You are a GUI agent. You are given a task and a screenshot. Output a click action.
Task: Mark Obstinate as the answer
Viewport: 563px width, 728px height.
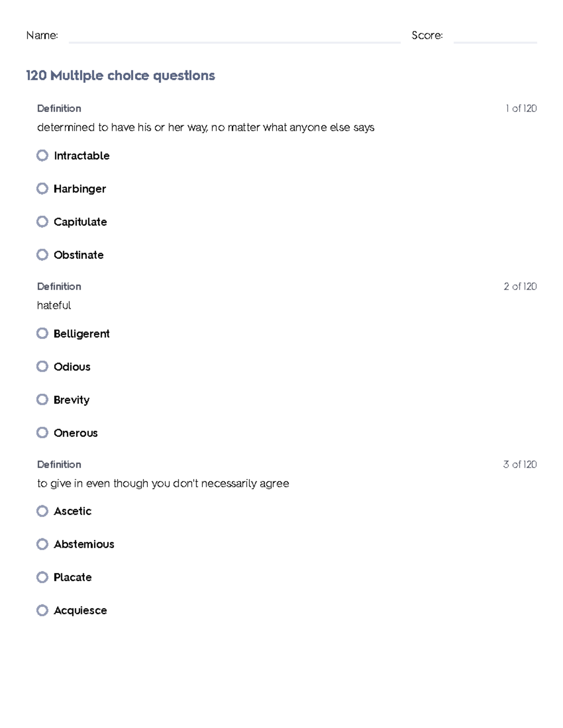(42, 255)
